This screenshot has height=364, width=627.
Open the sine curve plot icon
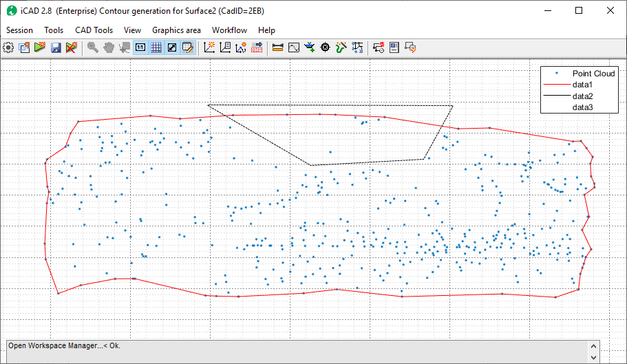pos(293,47)
